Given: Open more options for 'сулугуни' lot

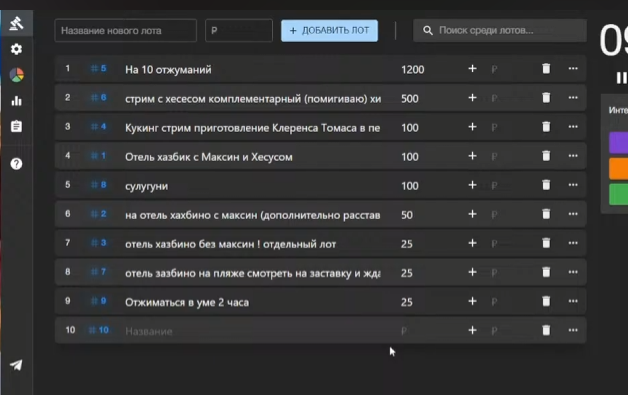Looking at the screenshot, I should point(573,185).
